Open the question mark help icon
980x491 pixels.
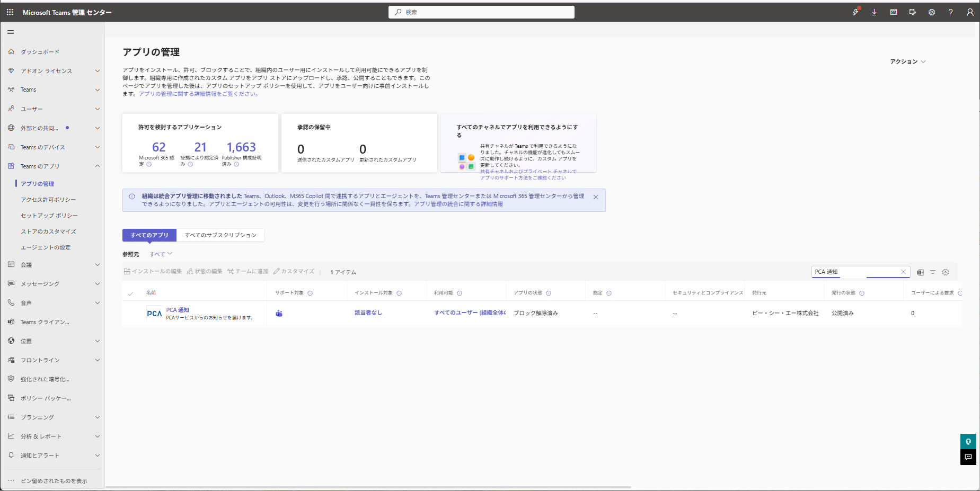point(951,12)
